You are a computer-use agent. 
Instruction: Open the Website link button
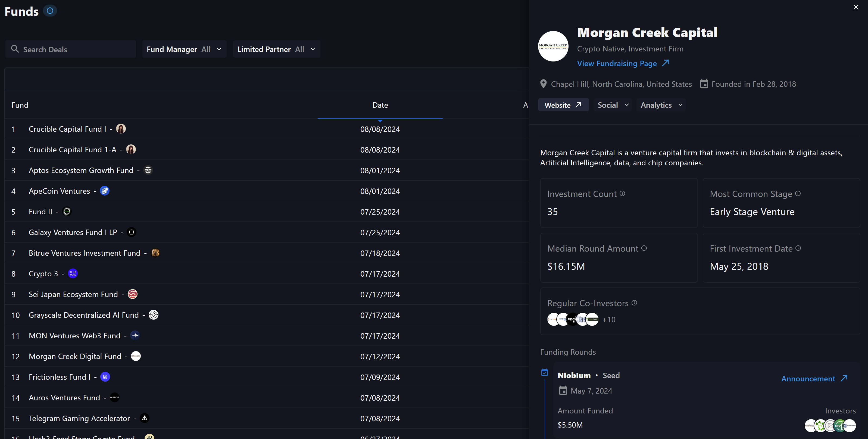click(563, 105)
